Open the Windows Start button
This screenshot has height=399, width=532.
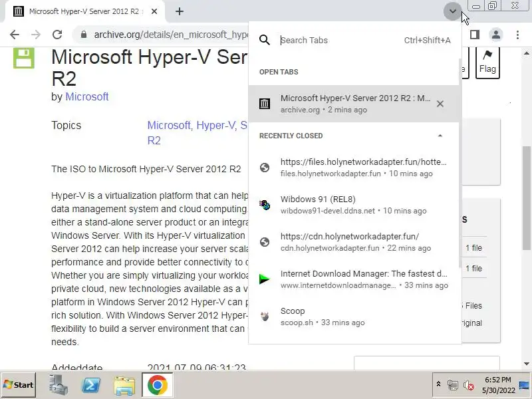pos(19,385)
